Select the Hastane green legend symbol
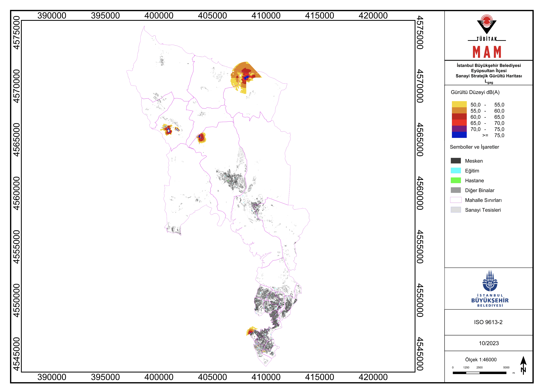 456,180
